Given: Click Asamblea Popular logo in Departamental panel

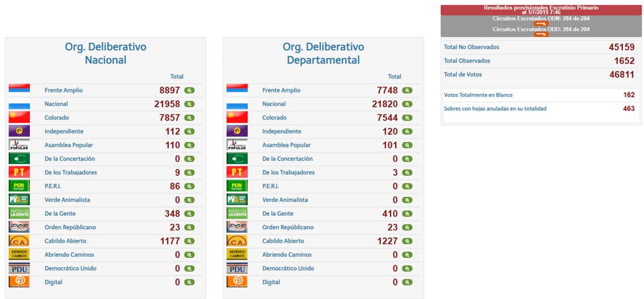Looking at the screenshot, I should tap(237, 145).
